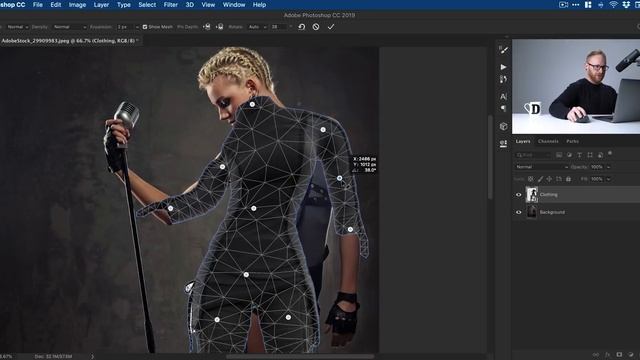640x360 pixels.
Task: Open the 3D panel cube icon
Action: click(504, 126)
